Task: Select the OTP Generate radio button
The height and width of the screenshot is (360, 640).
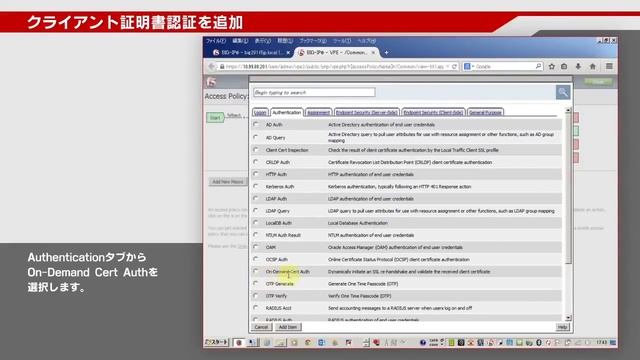Action: pyautogui.click(x=256, y=283)
